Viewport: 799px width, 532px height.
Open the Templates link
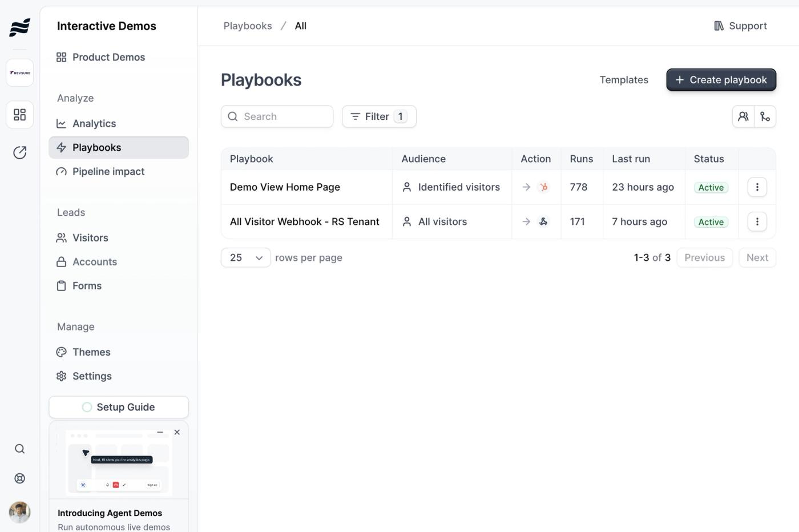coord(624,80)
